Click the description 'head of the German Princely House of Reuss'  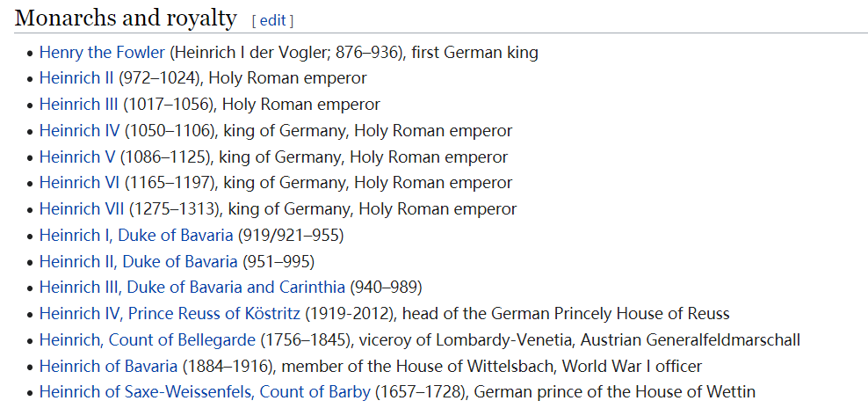(x=566, y=313)
